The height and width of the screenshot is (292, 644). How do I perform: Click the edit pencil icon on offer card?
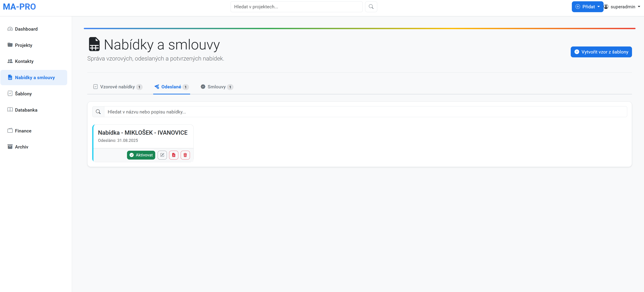[162, 155]
